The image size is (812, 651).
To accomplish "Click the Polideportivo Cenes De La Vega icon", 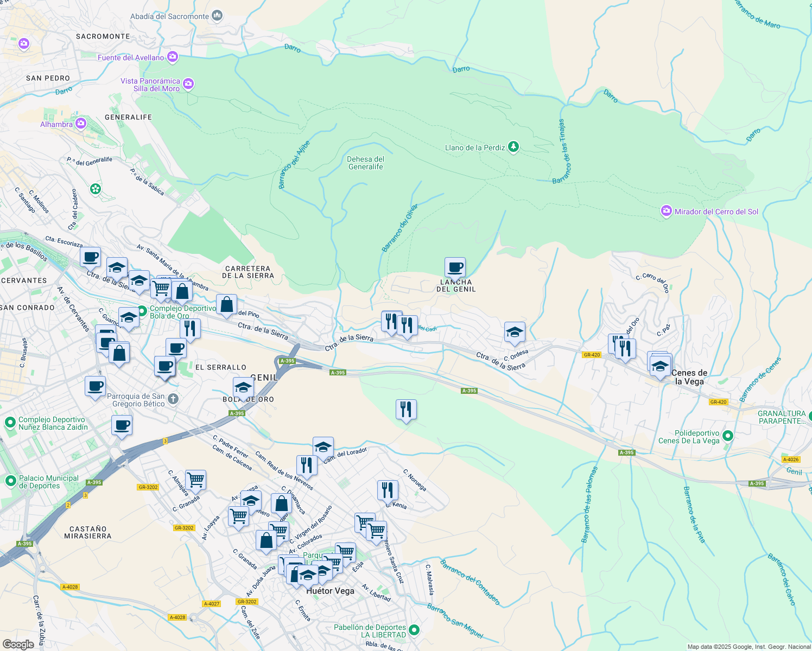I will [728, 436].
